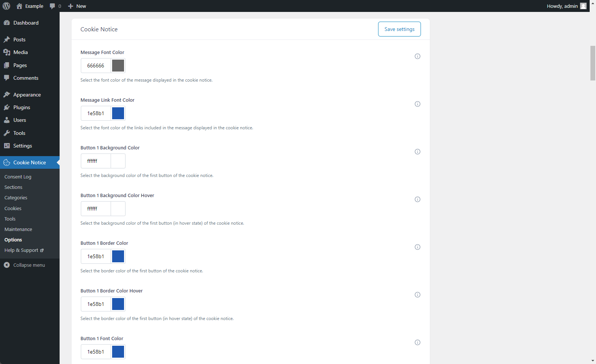Click the info icon for Message Font Color
This screenshot has height=364, width=596.
click(418, 56)
